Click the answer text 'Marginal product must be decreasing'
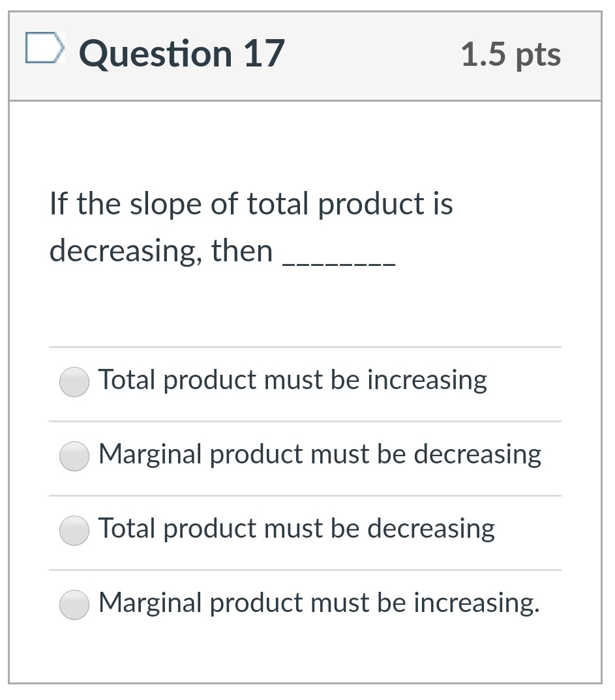Image resolution: width=615 pixels, height=700 pixels. click(319, 454)
